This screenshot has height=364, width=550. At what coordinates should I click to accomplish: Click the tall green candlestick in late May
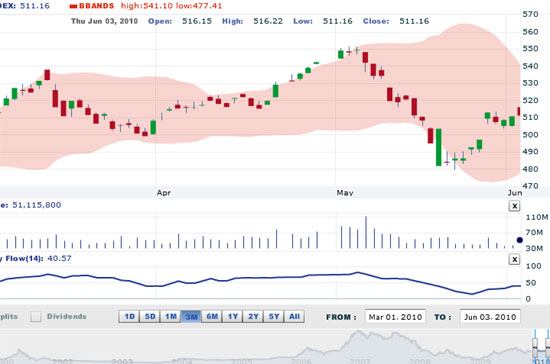tap(438, 147)
